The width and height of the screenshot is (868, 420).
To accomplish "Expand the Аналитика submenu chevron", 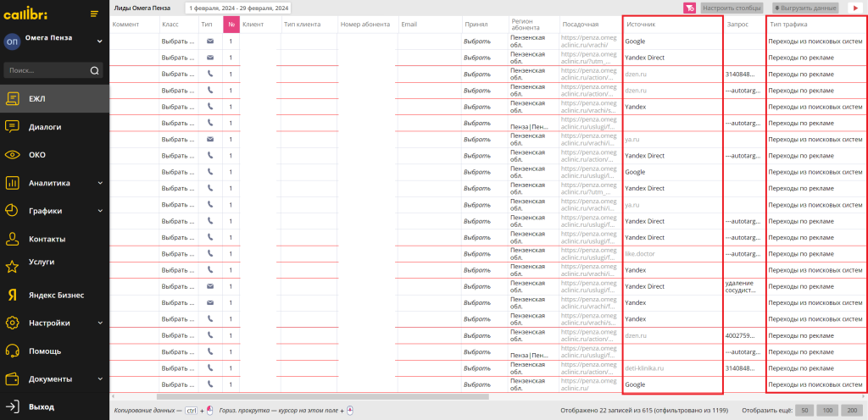I will point(100,183).
